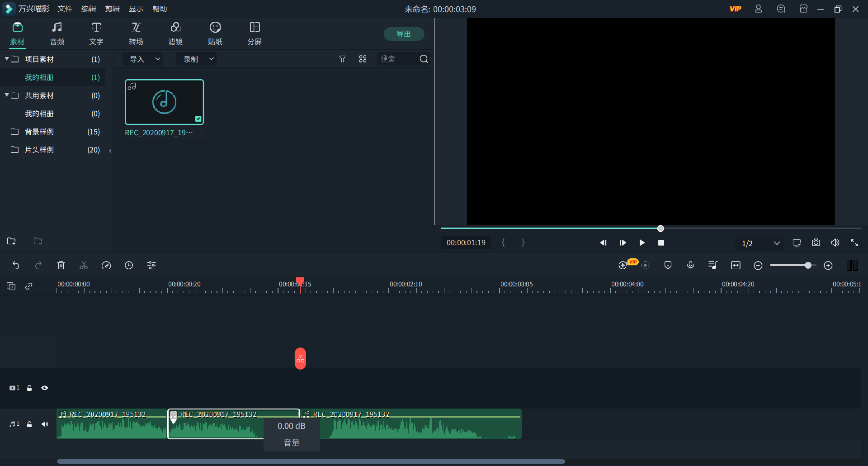
Task: Switch to the 转场 transitions tab
Action: pos(136,34)
